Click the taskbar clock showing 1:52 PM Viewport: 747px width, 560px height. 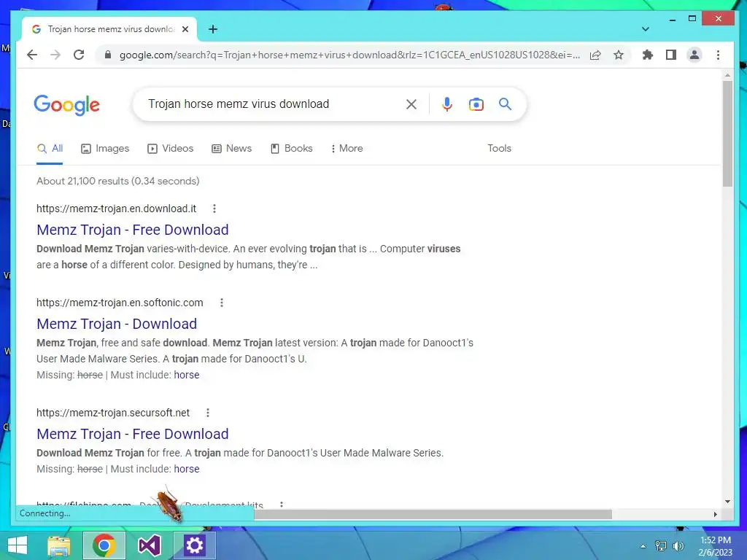pyautogui.click(x=715, y=546)
